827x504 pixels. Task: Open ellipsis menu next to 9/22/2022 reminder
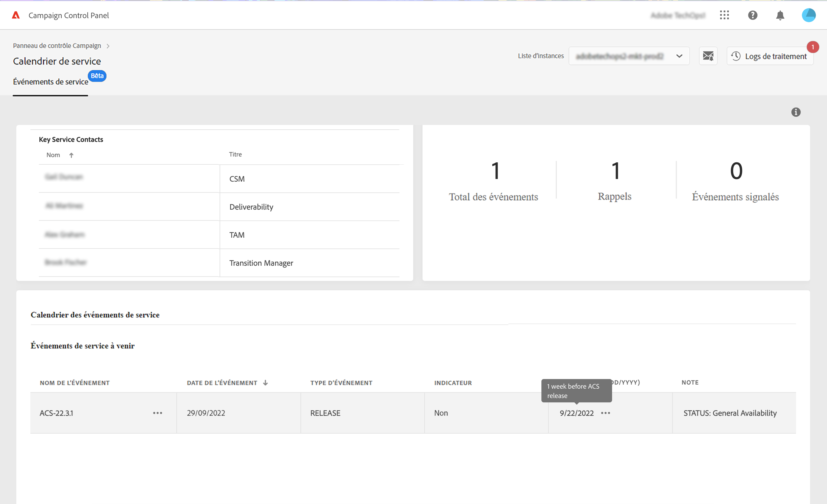pos(605,413)
